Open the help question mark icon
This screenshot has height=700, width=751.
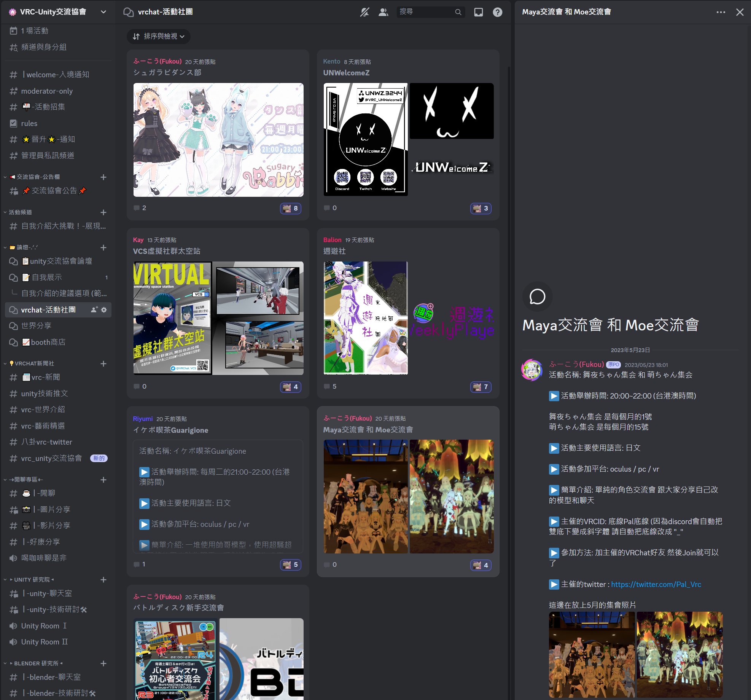(x=498, y=12)
